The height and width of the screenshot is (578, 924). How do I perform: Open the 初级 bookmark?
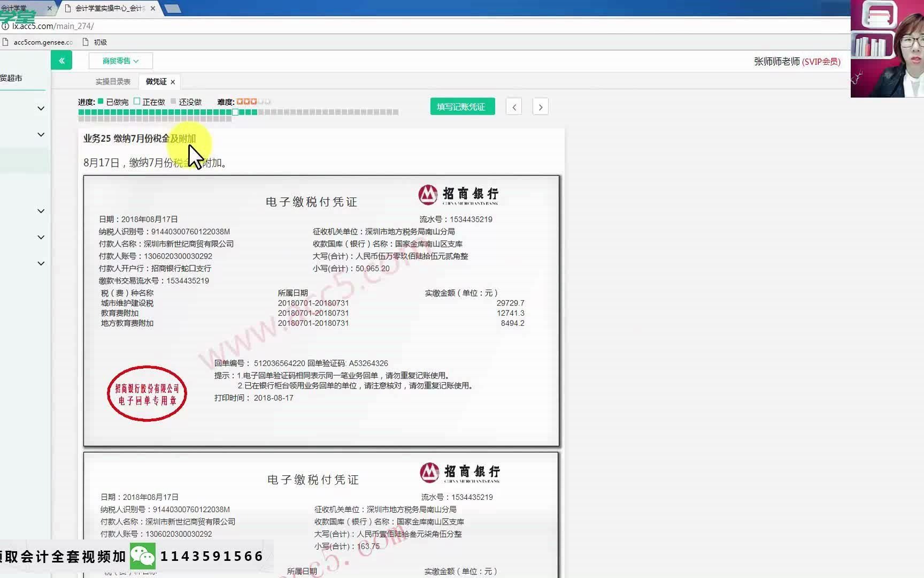(x=95, y=42)
